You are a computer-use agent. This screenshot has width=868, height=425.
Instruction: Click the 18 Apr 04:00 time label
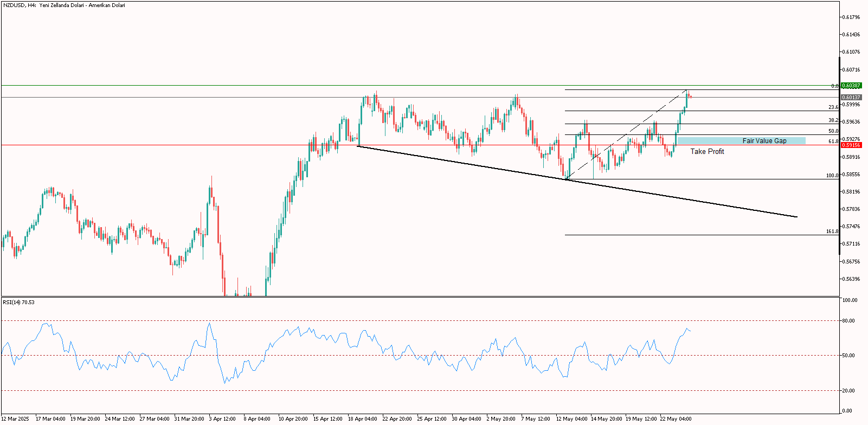click(x=363, y=419)
